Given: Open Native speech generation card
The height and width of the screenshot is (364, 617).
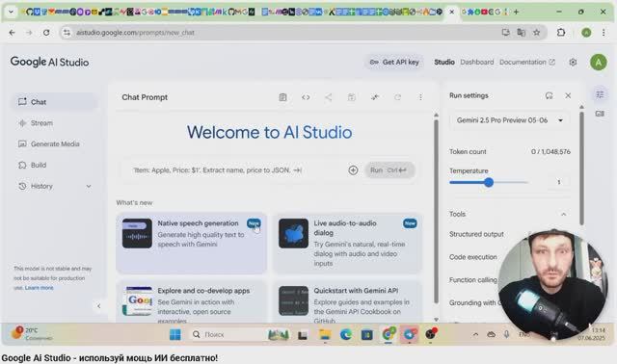Looking at the screenshot, I should pyautogui.click(x=192, y=244).
